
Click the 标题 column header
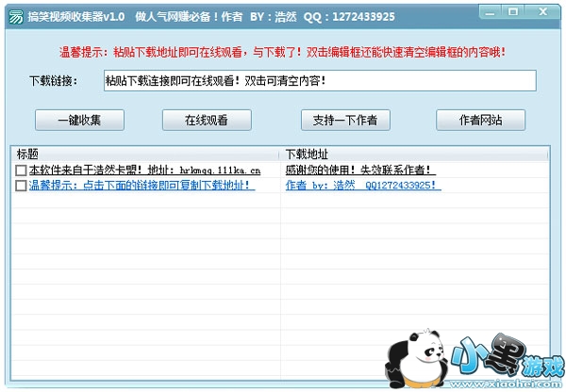145,155
